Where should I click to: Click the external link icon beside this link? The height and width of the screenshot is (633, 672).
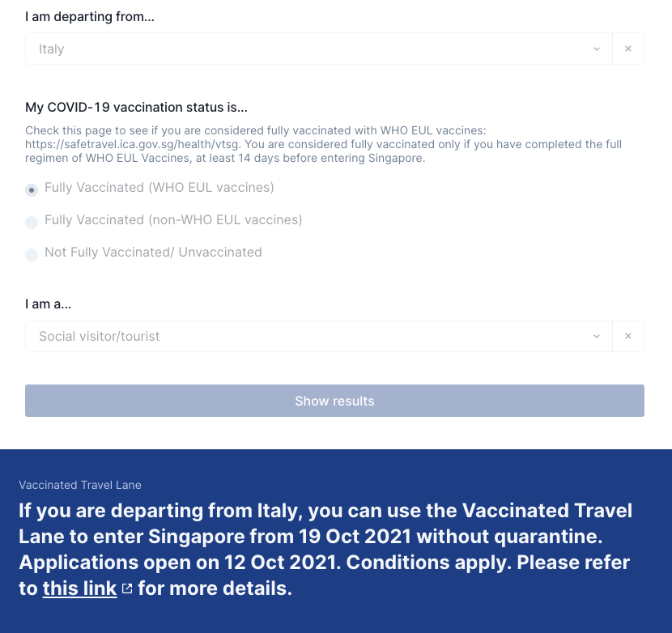pos(127,588)
